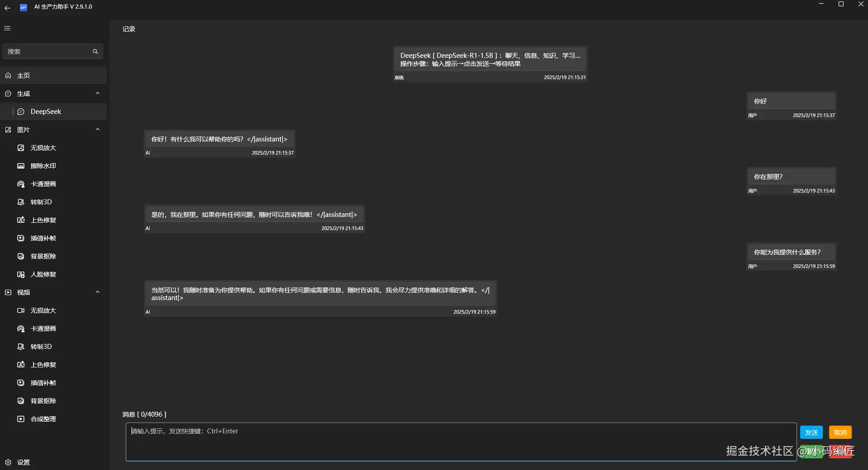The width and height of the screenshot is (868, 470).
Task: Open 合成整理 video compositing tool
Action: pos(53,419)
